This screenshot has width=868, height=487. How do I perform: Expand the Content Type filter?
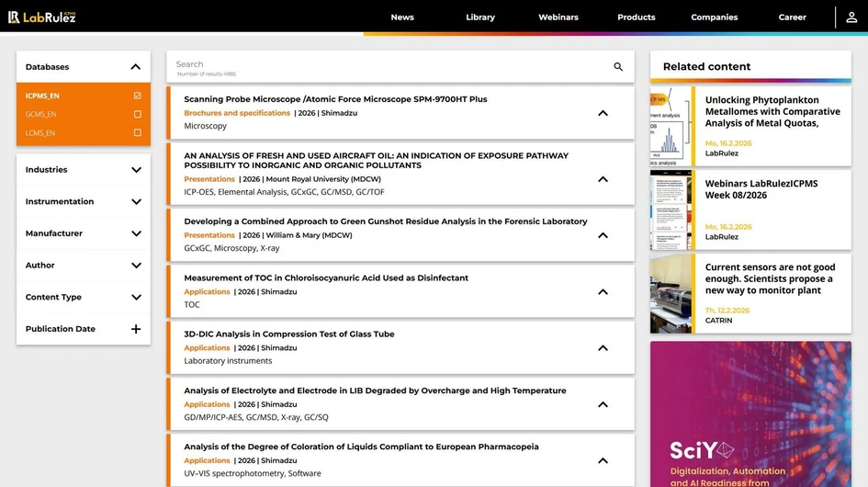coord(136,298)
